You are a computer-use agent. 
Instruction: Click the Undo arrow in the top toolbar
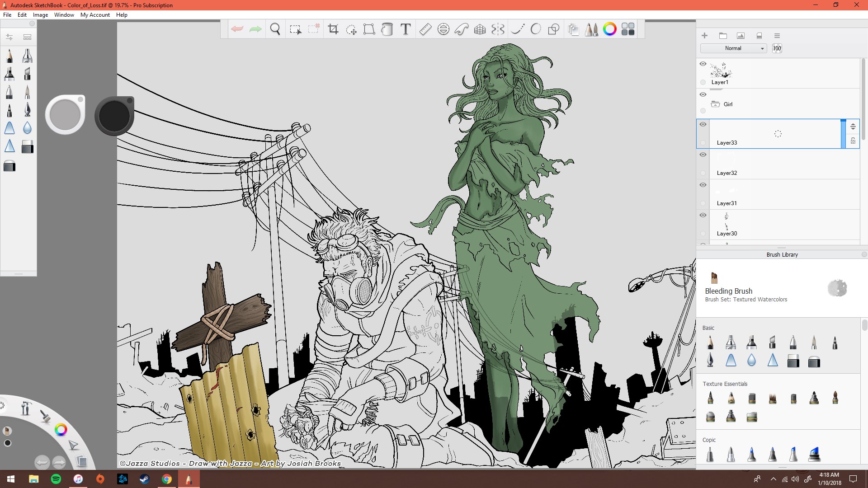[x=237, y=29]
